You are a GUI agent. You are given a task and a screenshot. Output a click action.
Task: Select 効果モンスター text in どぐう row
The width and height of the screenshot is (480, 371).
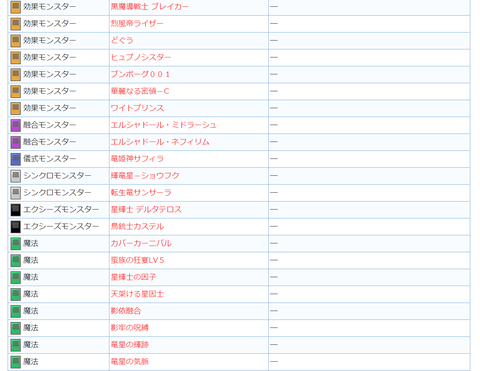(x=49, y=40)
